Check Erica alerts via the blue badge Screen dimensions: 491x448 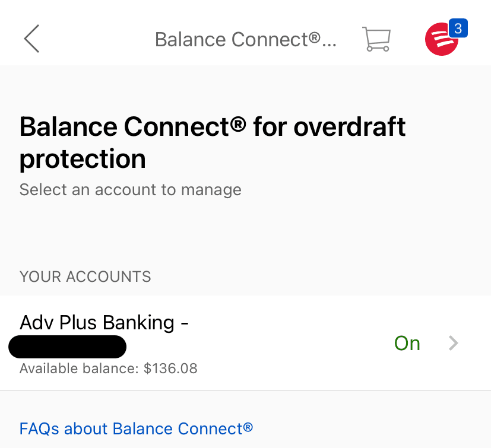point(458,27)
